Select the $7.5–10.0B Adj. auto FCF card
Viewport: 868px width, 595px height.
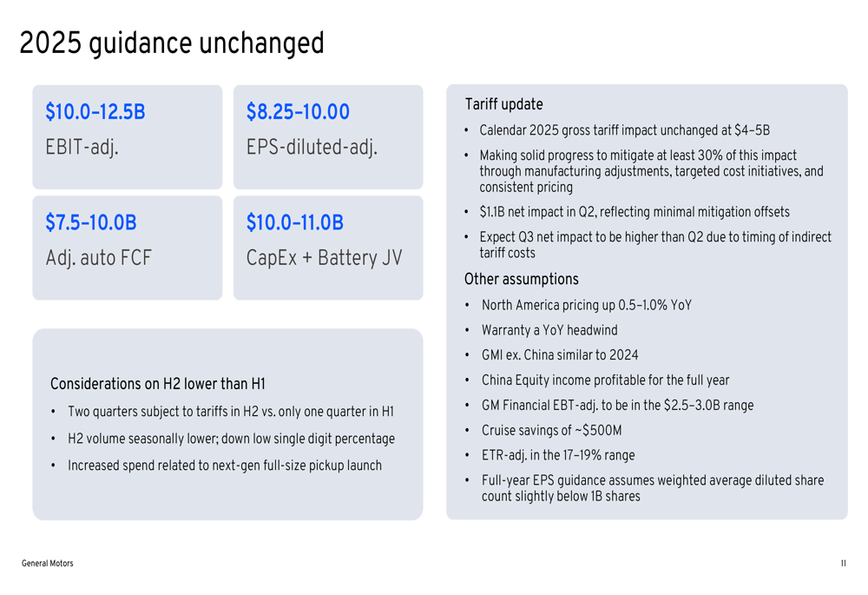click(x=128, y=248)
